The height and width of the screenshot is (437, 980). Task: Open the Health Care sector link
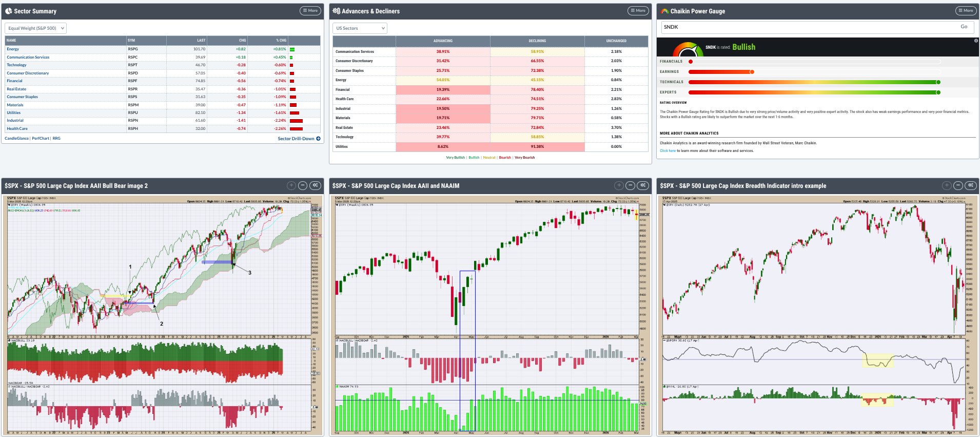click(17, 129)
